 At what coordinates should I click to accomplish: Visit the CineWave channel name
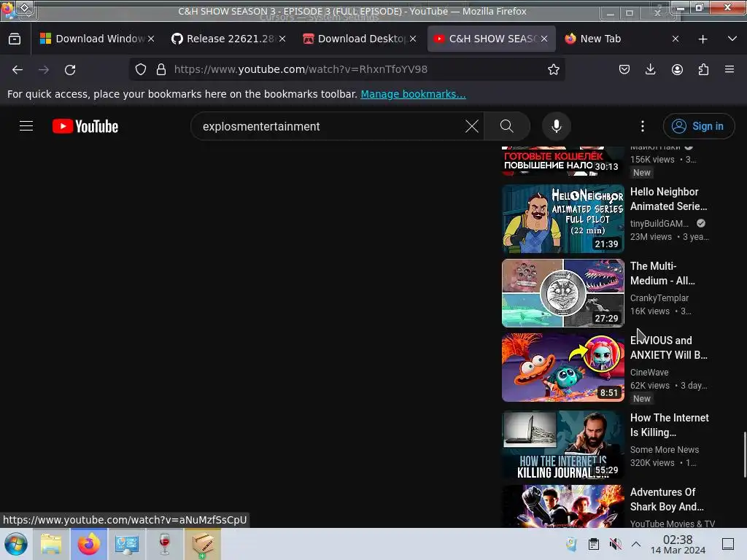point(649,372)
